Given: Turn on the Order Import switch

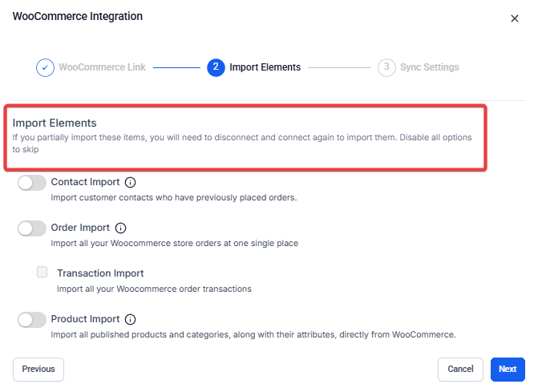Looking at the screenshot, I should [x=32, y=228].
